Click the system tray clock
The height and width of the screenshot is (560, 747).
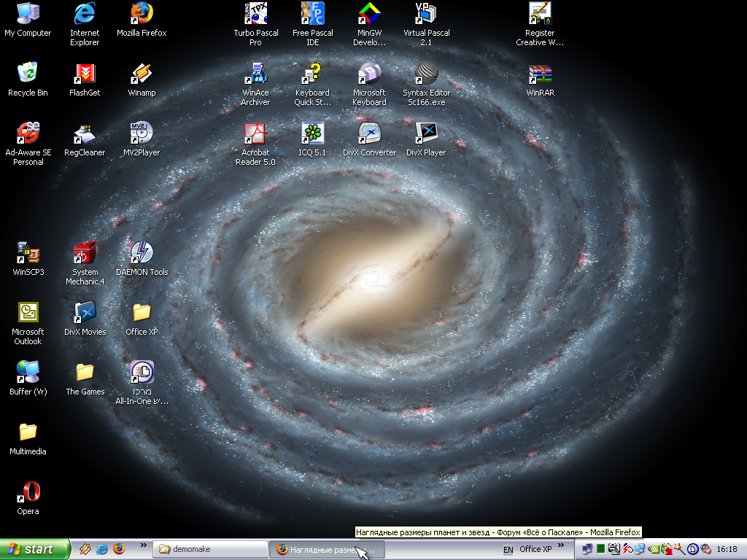click(727, 549)
